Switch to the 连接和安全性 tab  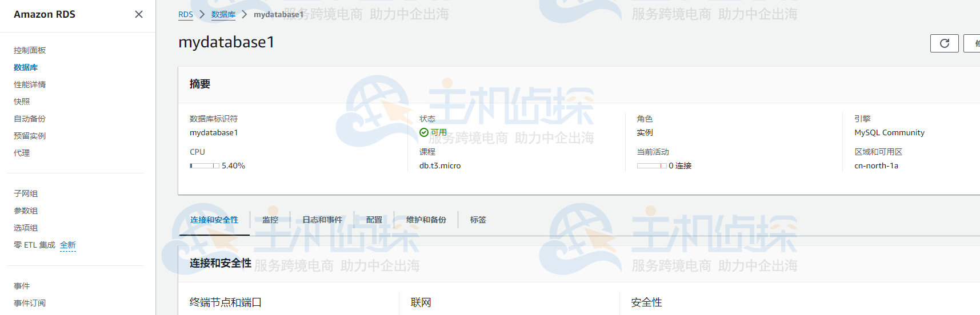click(214, 220)
